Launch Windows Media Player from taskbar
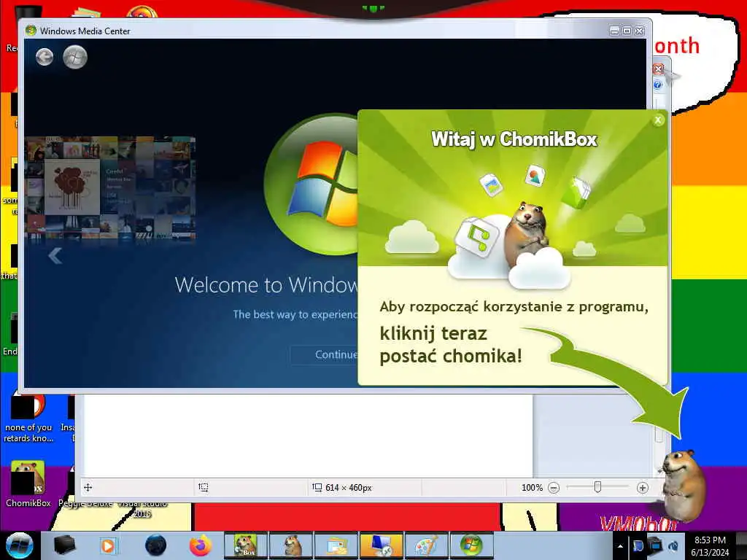 108,545
